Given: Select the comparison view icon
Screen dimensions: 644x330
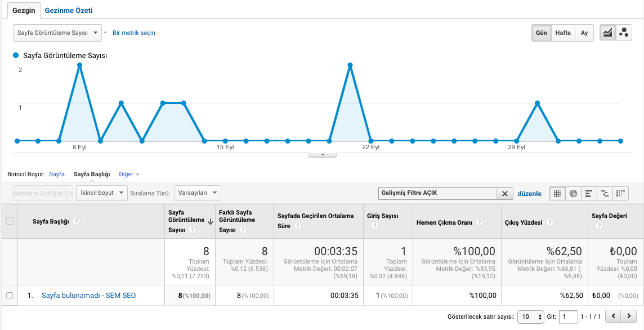Looking at the screenshot, I should [605, 193].
